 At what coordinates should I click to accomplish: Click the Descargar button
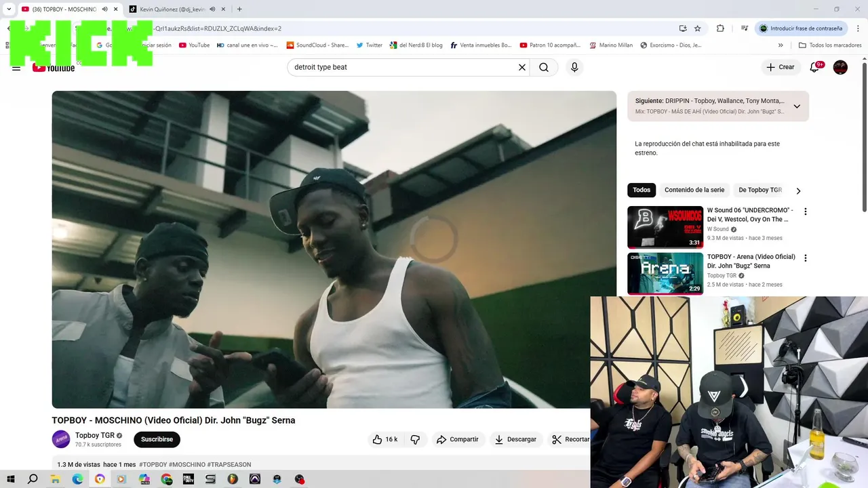(x=515, y=439)
